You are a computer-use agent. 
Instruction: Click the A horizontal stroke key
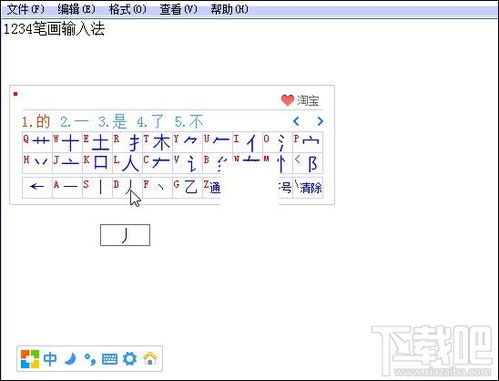point(67,188)
